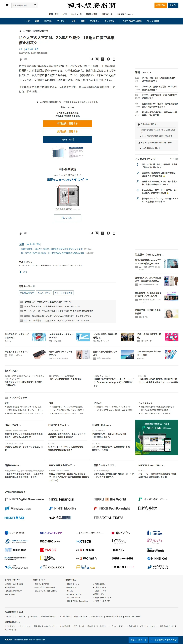Screen dimensions: 183x644
Task: Click the 記事・検索を検索 input field
Action: pyautogui.click(x=22, y=5)
